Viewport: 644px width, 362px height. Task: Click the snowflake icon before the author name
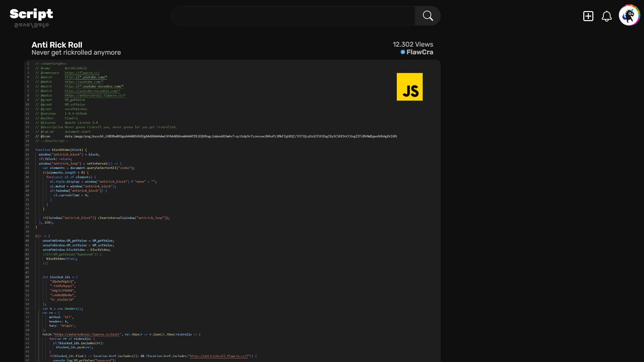(x=403, y=52)
